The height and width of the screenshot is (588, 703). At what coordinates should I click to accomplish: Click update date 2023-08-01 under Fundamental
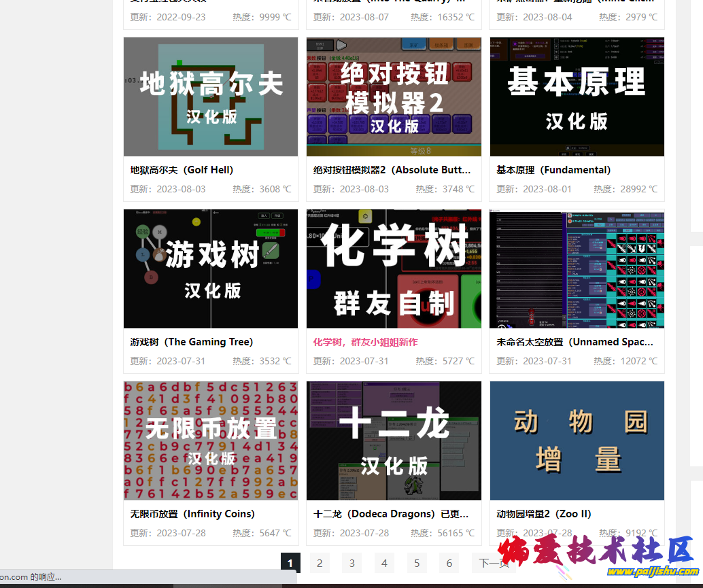click(x=534, y=189)
